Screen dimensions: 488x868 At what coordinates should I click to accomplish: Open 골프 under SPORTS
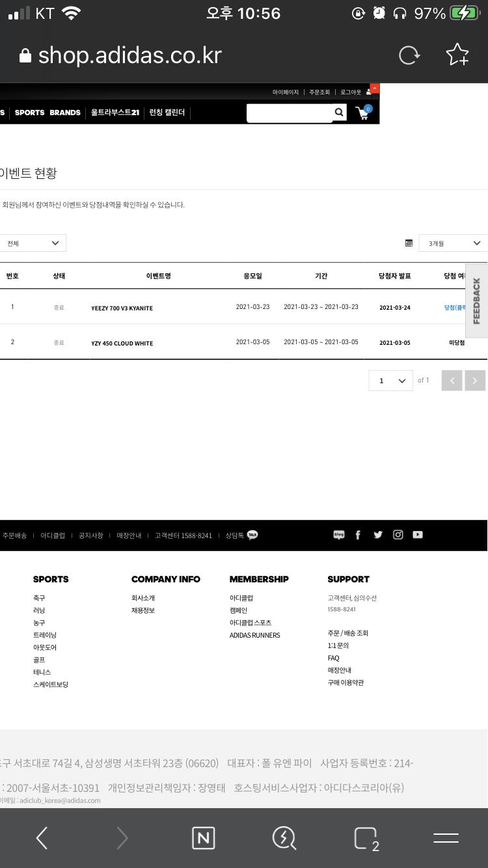(x=39, y=660)
